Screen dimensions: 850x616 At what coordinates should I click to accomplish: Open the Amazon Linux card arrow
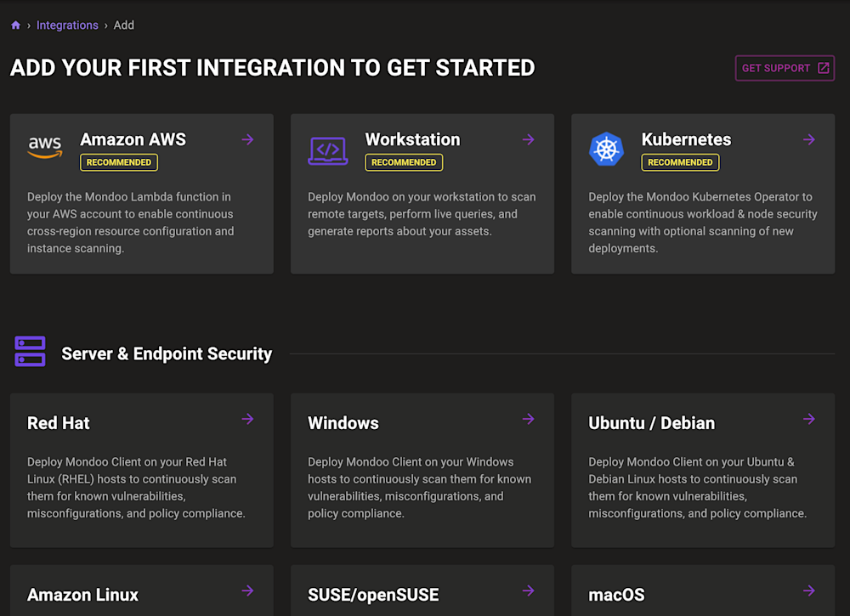click(x=247, y=591)
